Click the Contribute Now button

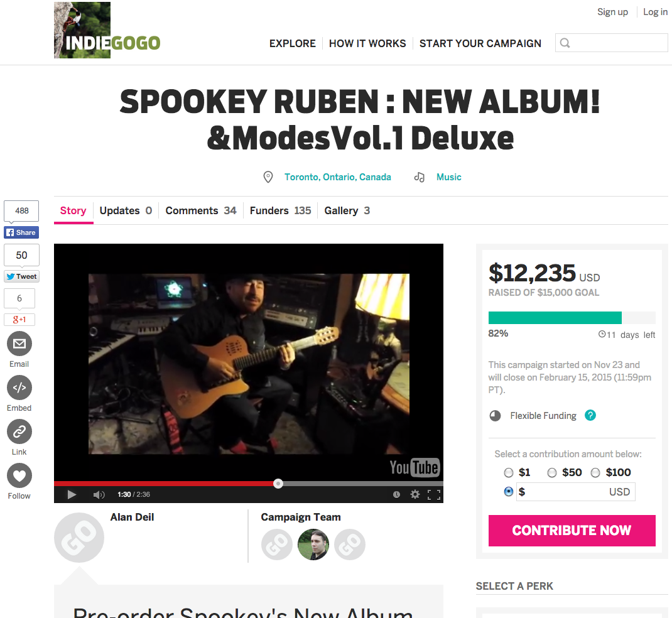[x=572, y=531]
